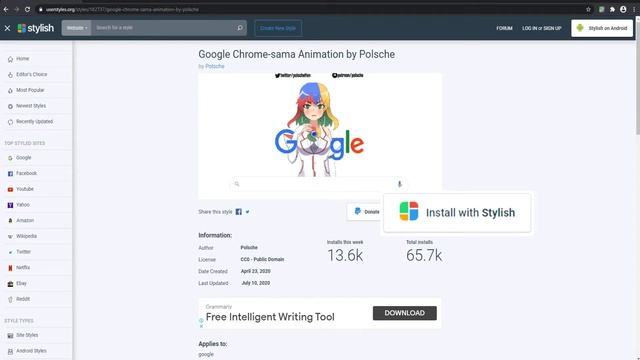The image size is (640, 360).
Task: Focus the 'Search for a style' field
Action: (162, 28)
